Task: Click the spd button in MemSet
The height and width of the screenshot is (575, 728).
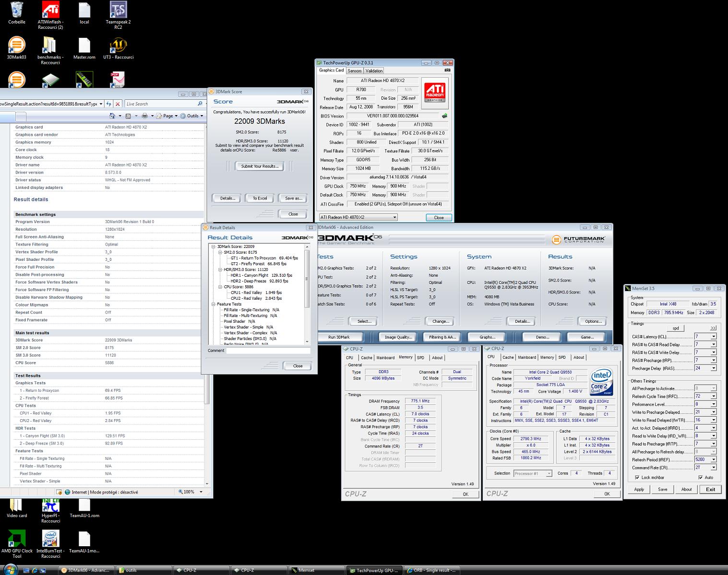Action: click(676, 328)
